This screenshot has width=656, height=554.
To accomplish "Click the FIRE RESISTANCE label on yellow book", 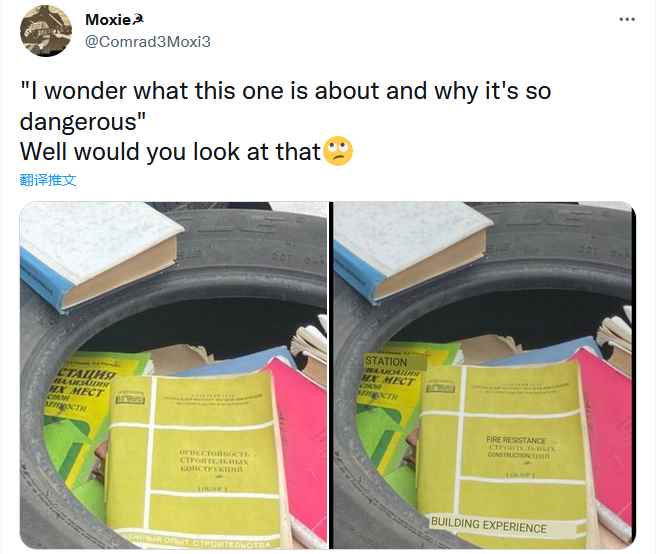I will click(516, 440).
